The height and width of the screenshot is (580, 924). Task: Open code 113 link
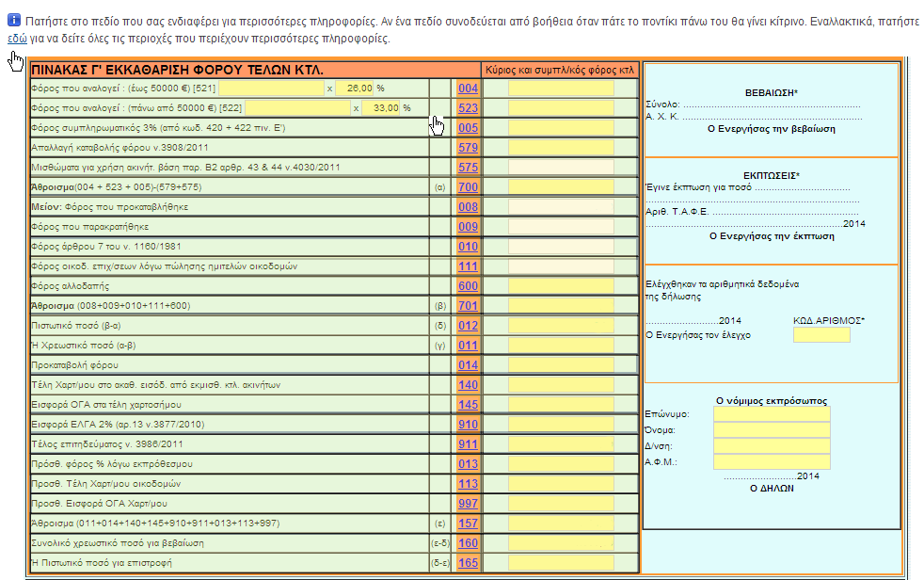click(x=468, y=483)
